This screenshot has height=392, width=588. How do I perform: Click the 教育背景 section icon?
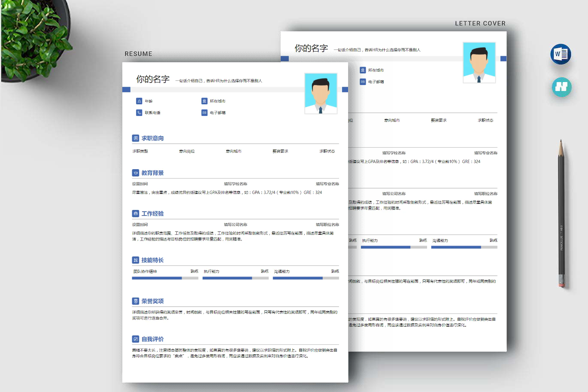point(136,173)
